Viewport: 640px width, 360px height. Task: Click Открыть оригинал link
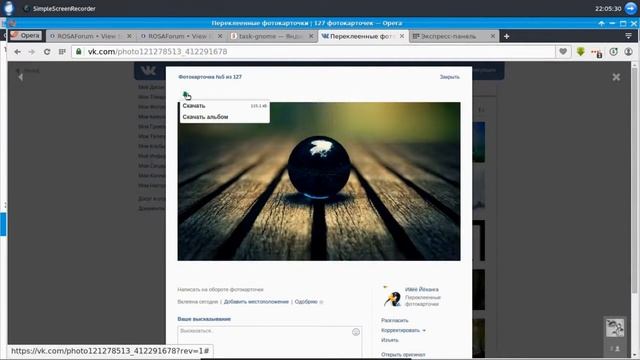(x=403, y=355)
